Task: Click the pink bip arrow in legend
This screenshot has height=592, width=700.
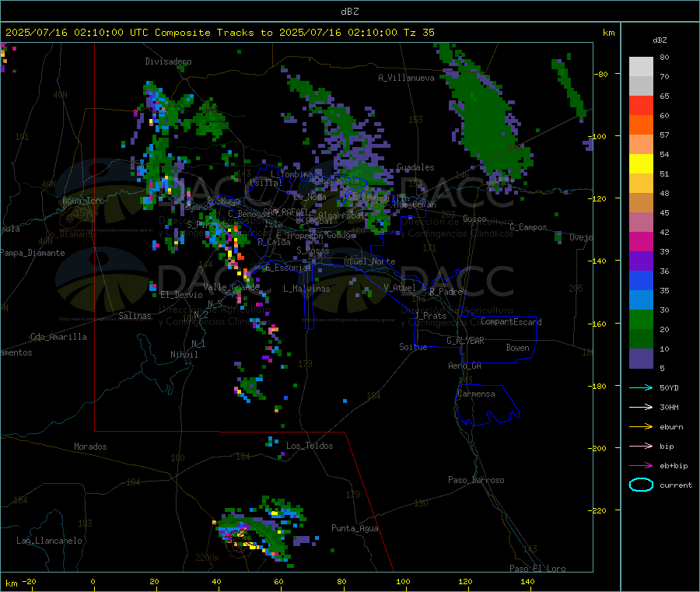Action: 641,446
